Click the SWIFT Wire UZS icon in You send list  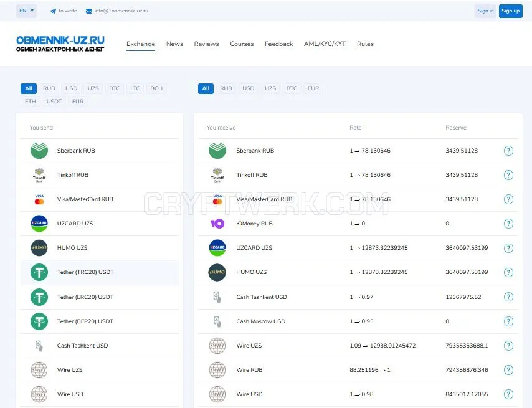[x=39, y=370]
